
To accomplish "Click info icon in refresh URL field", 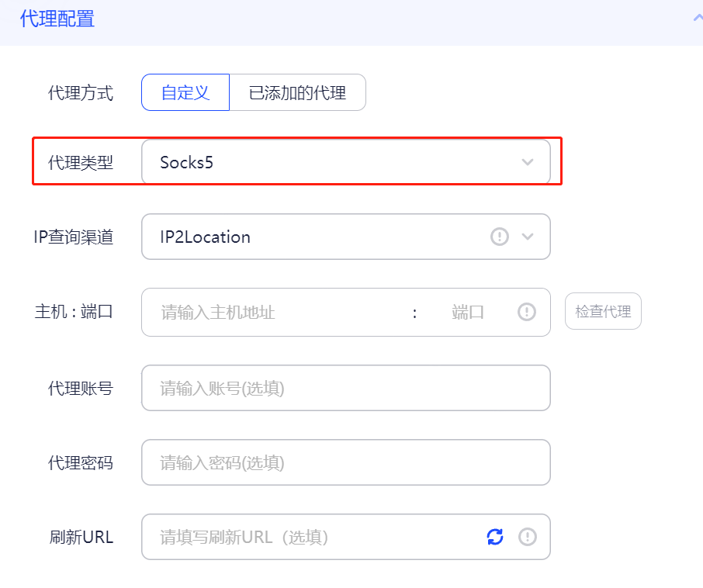I will pyautogui.click(x=528, y=537).
